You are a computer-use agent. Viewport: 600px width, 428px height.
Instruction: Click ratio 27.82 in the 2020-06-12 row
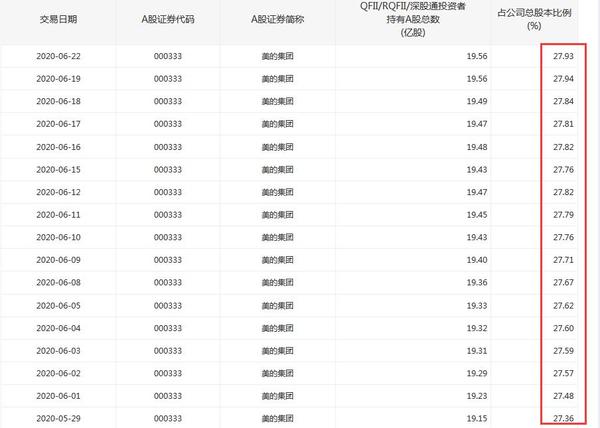(x=563, y=192)
